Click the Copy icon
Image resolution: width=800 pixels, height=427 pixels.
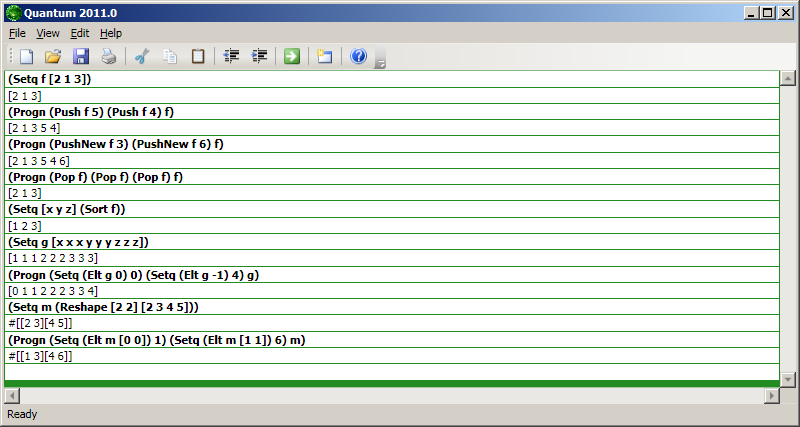(x=170, y=56)
